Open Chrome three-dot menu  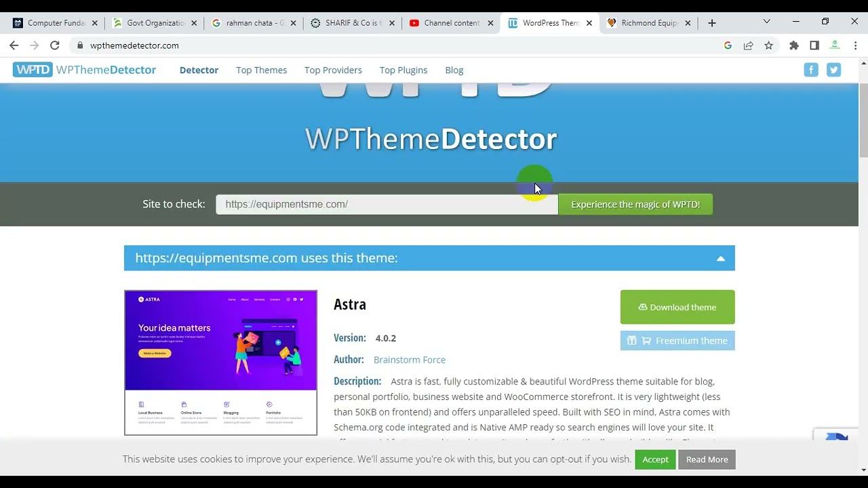pos(855,45)
